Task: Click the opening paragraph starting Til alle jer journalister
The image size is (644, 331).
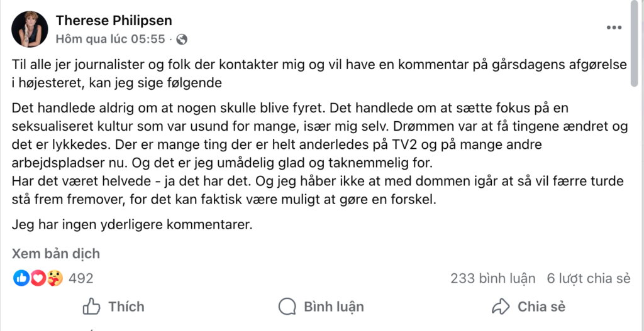Action: (x=314, y=72)
